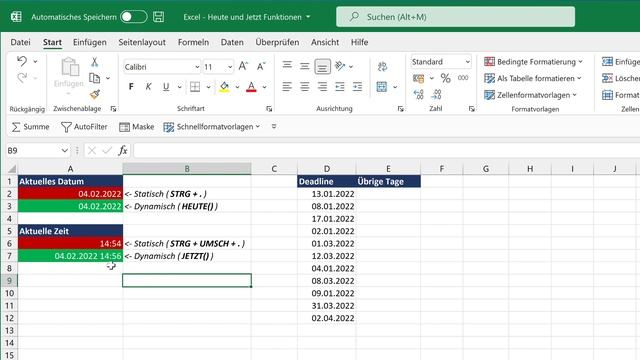640x360 pixels.
Task: Decrease indent icon
Action: point(340,87)
